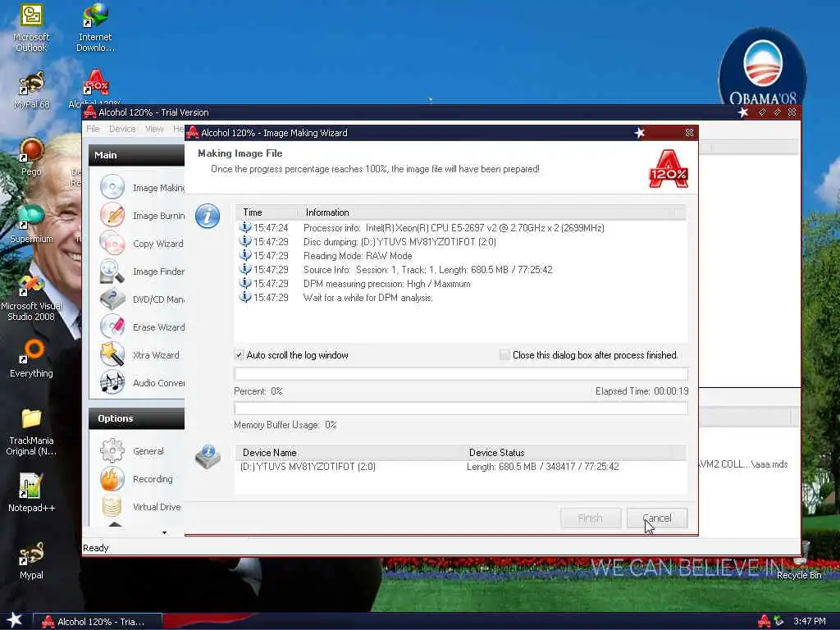Open the View menu
840x630 pixels.
[x=154, y=129]
